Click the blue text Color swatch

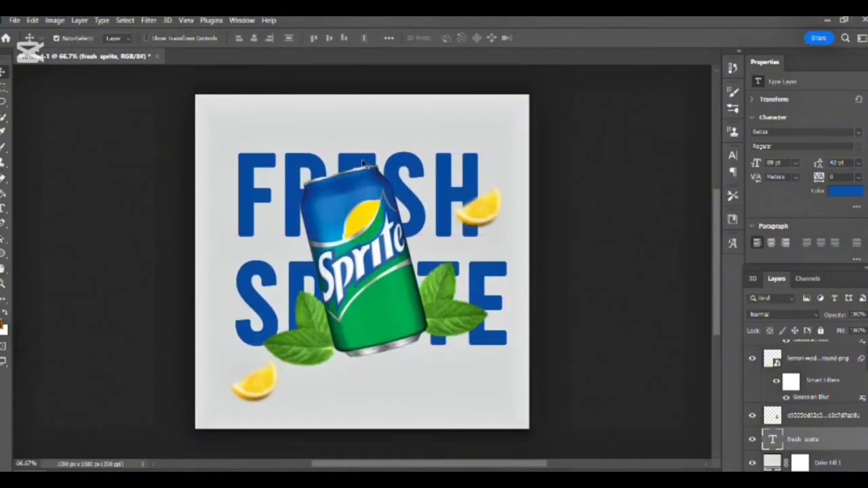(x=846, y=191)
